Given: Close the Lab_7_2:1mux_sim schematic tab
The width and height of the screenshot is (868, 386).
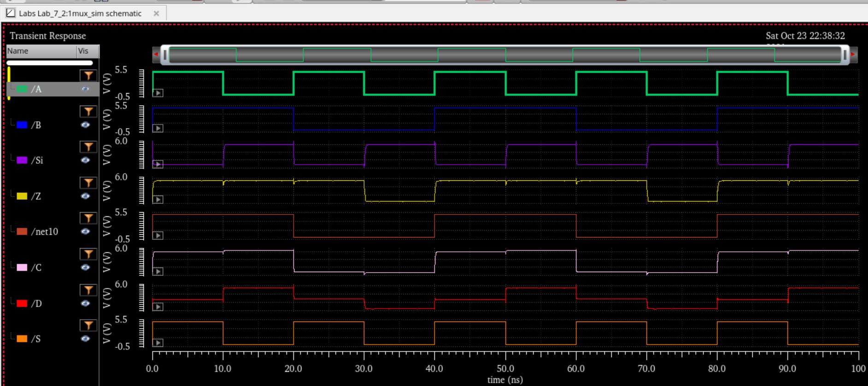Looking at the screenshot, I should (156, 13).
